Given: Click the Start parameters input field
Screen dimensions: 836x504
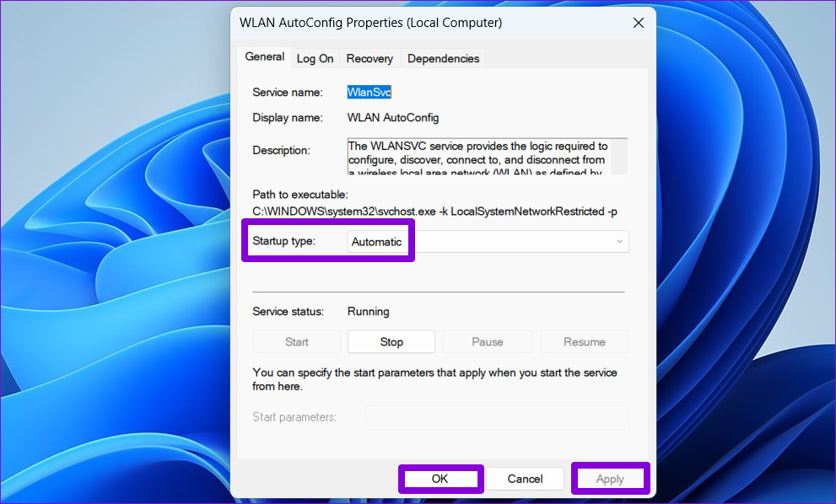Looking at the screenshot, I should tap(497, 417).
